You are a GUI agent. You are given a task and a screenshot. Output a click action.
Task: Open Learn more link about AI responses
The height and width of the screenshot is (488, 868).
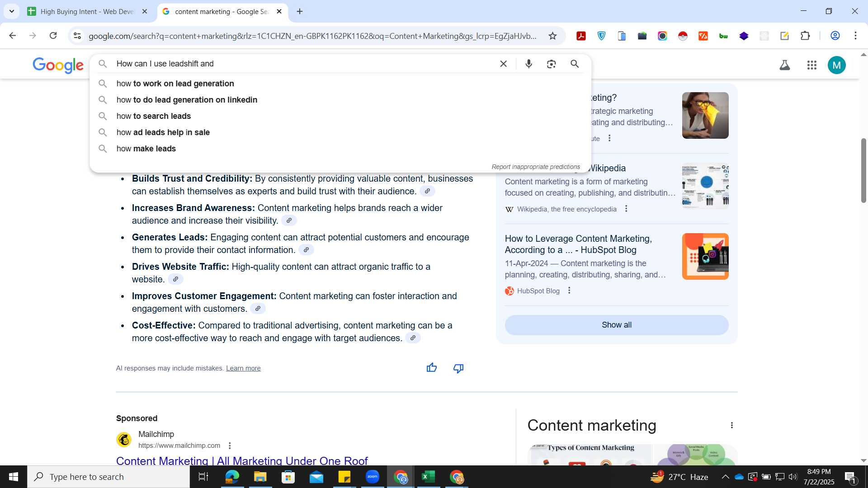(243, 368)
